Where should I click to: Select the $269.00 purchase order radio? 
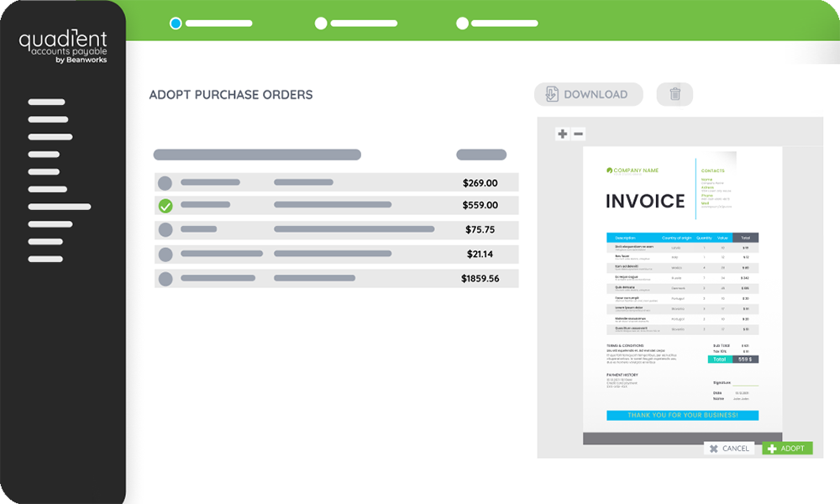click(165, 183)
